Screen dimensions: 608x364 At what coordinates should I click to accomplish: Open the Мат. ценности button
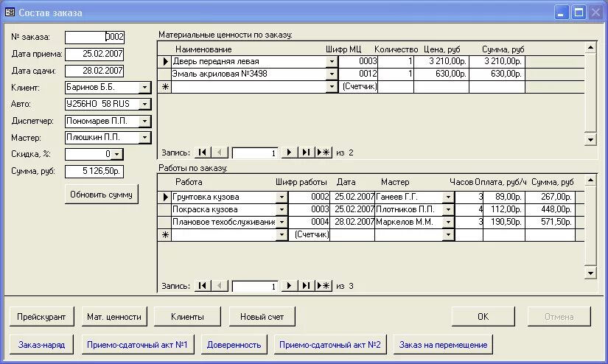[114, 317]
